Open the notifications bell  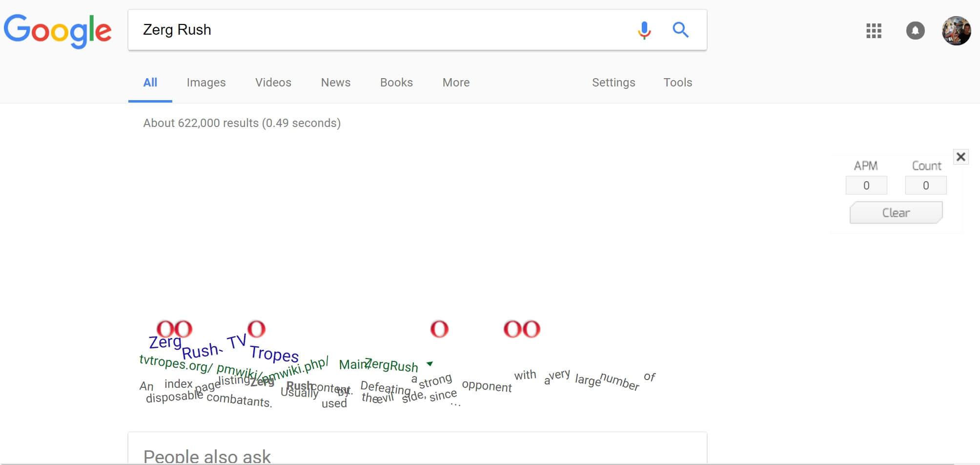(x=915, y=31)
